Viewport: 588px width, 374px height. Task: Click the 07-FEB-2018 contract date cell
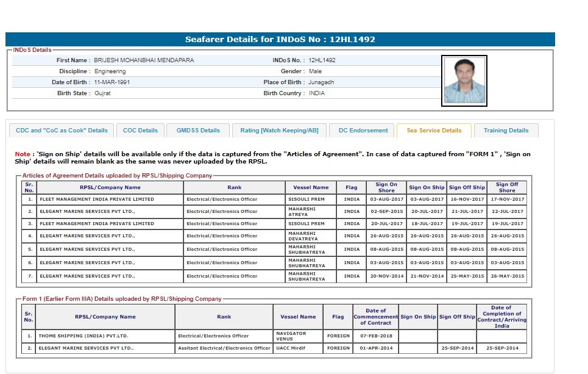pos(376,336)
